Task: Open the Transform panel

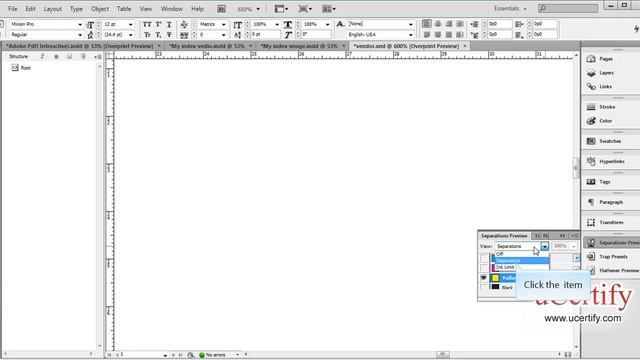Action: pyautogui.click(x=605, y=223)
